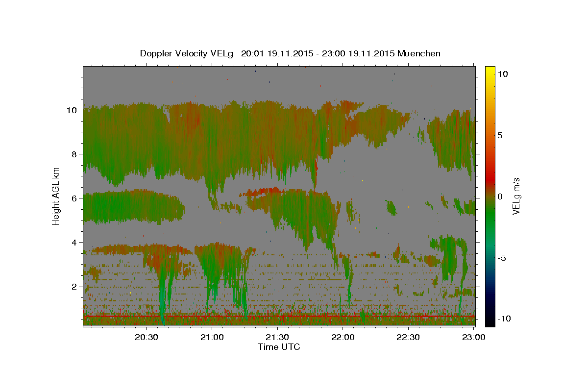Click the '22:30' time axis label
The height and width of the screenshot is (392, 588).
click(408, 337)
